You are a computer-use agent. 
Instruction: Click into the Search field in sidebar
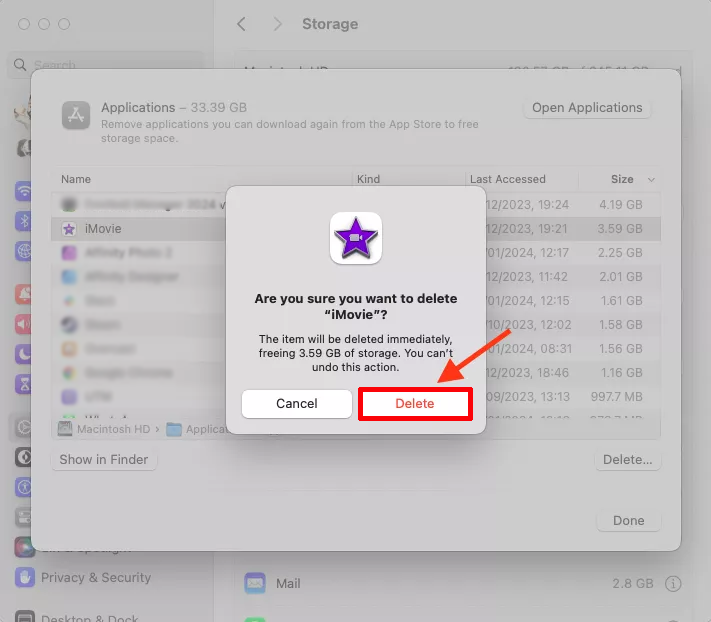[107, 64]
